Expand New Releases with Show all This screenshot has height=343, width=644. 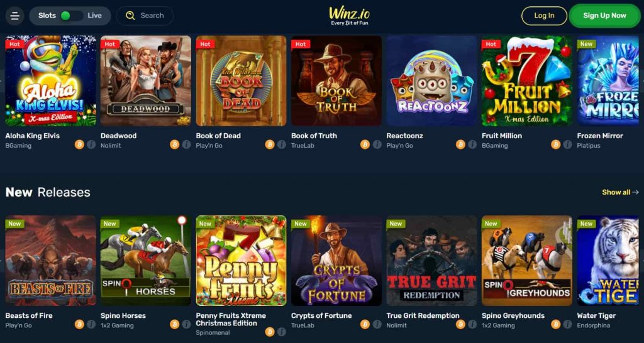(x=620, y=192)
